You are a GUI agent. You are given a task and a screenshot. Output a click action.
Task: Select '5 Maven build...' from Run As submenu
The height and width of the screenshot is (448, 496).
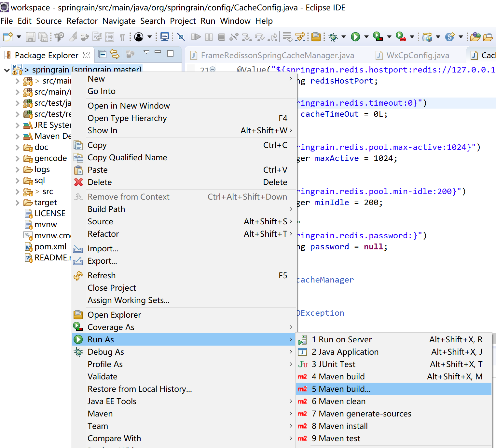(341, 389)
